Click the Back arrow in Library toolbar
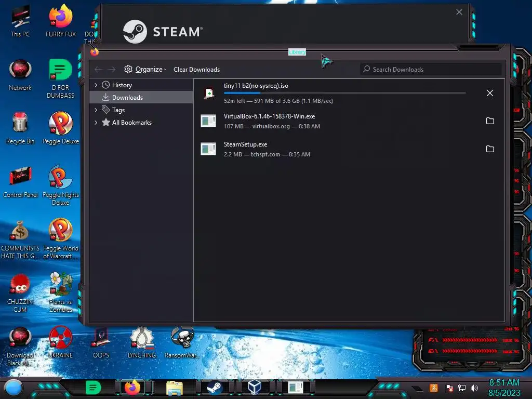Screen dimensions: 532x399 click(x=98, y=70)
